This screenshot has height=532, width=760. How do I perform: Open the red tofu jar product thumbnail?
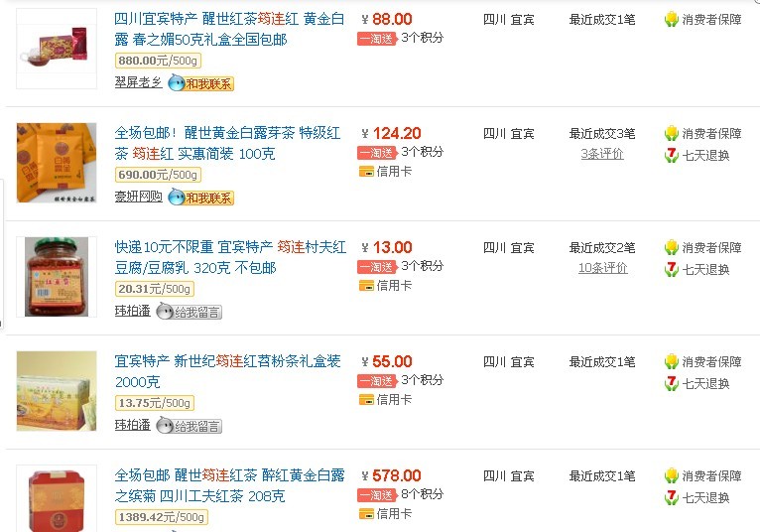click(x=57, y=277)
